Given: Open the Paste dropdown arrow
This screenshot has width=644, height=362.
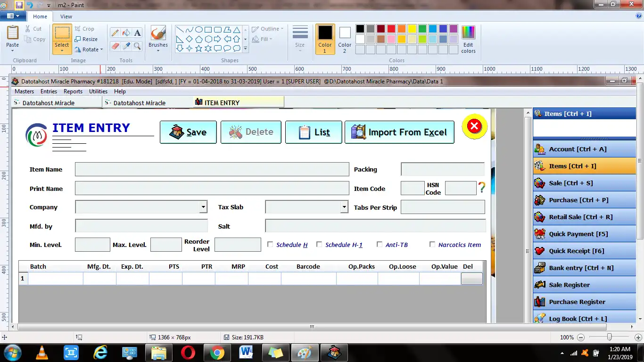Looking at the screenshot, I should tap(13, 50).
